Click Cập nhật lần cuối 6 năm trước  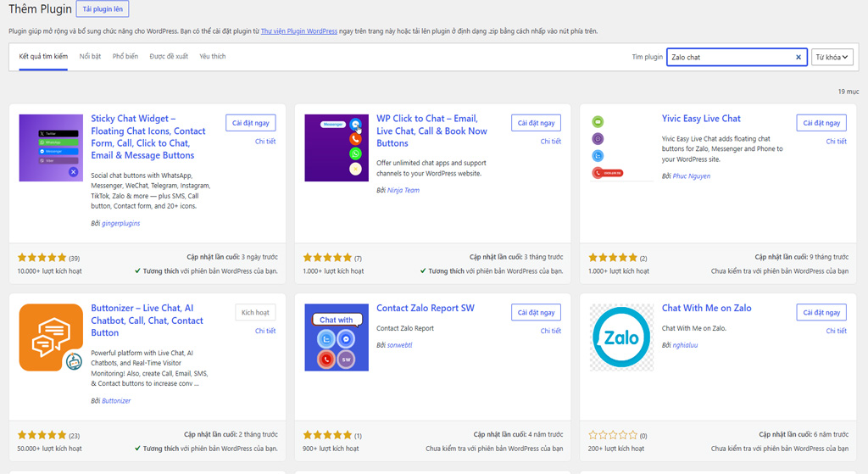click(x=804, y=435)
